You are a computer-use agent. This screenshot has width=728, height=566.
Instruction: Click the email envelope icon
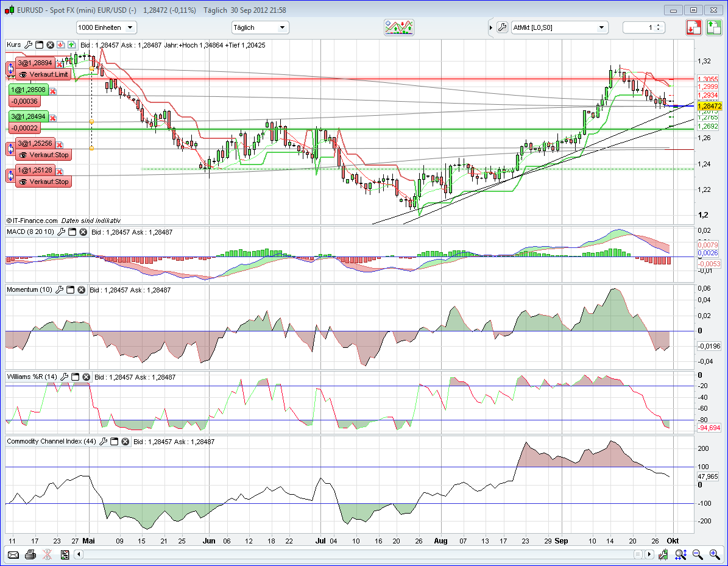click(13, 554)
